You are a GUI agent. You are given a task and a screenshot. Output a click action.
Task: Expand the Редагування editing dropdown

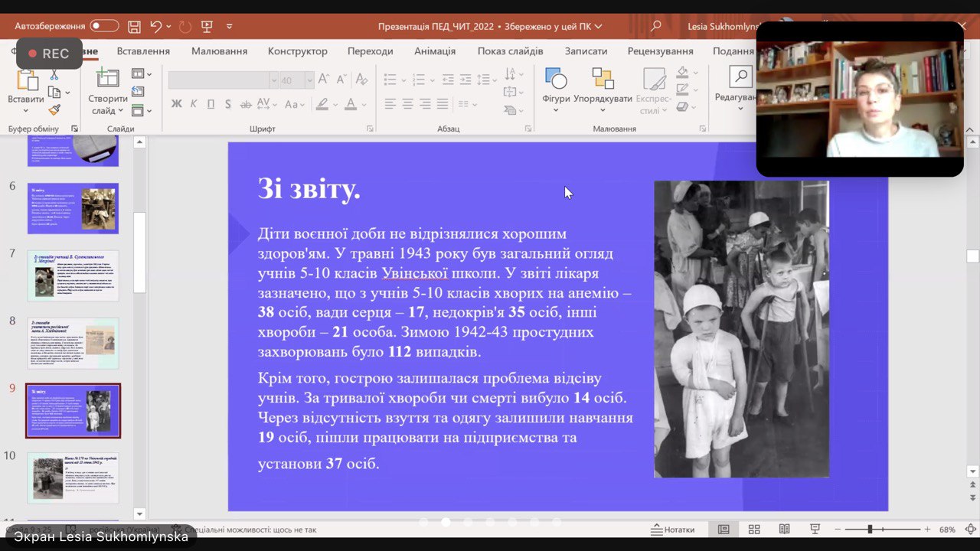click(x=740, y=108)
